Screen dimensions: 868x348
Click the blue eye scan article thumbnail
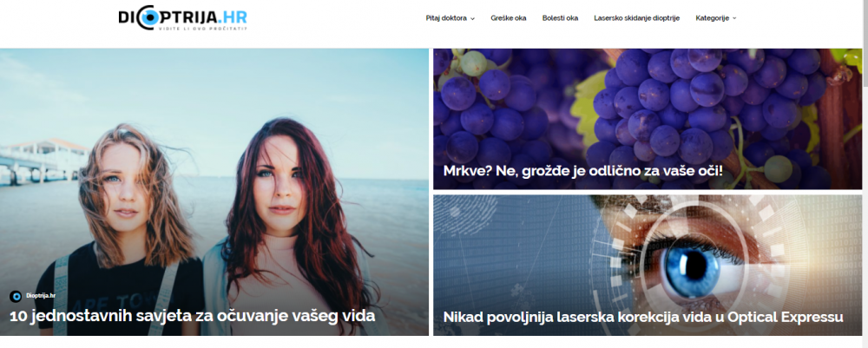[x=648, y=265]
